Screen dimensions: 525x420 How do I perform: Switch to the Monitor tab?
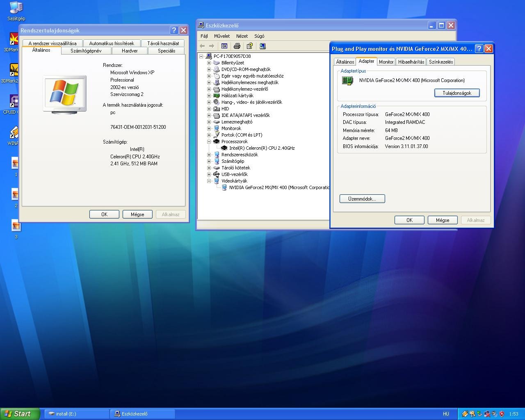point(386,62)
